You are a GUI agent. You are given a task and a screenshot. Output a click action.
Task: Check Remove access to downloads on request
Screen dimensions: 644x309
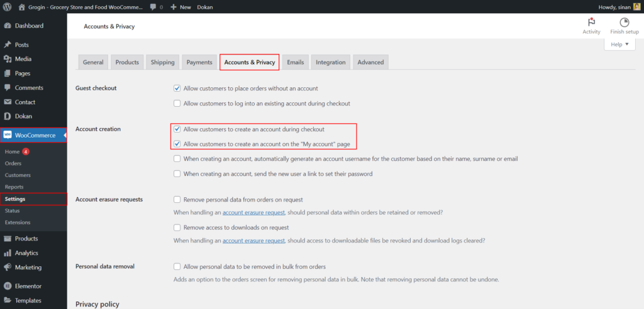click(x=177, y=227)
